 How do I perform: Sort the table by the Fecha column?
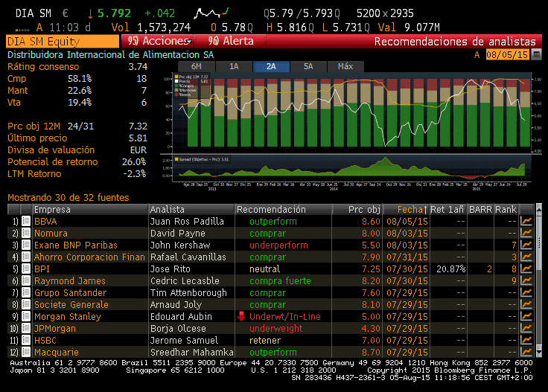coord(410,209)
